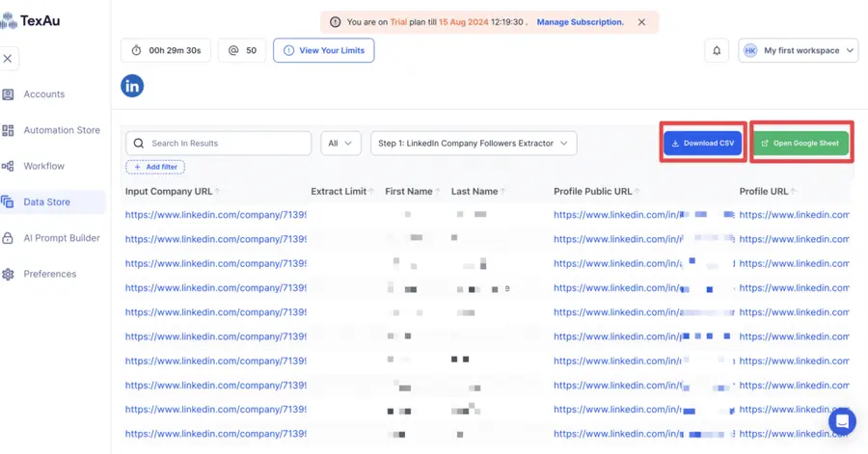Collapse sidebar with the X icon
Viewport: 868px width, 454px height.
[8, 58]
